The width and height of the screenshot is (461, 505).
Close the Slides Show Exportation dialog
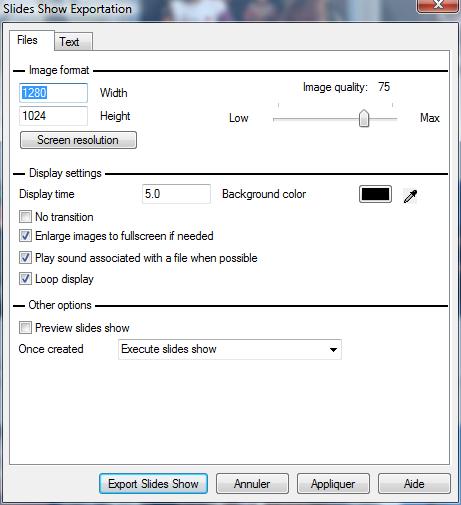click(x=438, y=6)
